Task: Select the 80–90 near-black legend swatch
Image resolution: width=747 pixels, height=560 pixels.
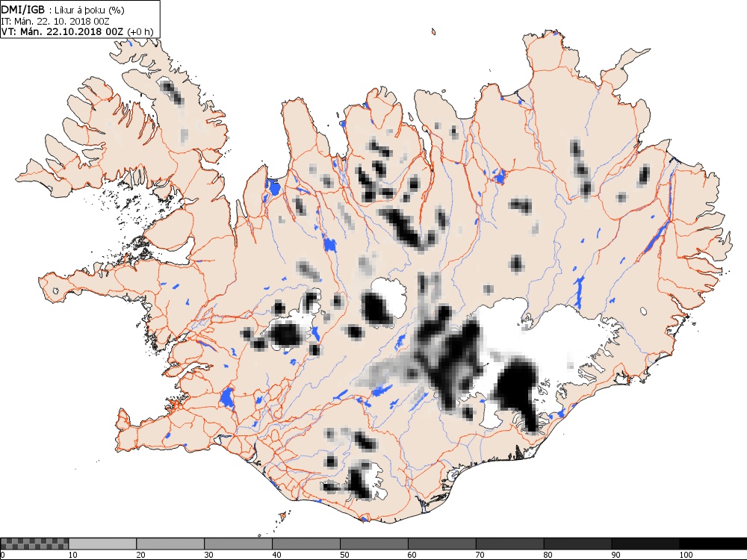Action: pyautogui.click(x=578, y=544)
